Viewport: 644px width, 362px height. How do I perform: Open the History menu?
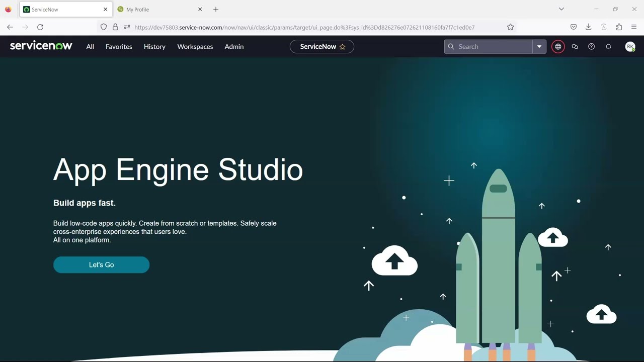click(x=154, y=46)
